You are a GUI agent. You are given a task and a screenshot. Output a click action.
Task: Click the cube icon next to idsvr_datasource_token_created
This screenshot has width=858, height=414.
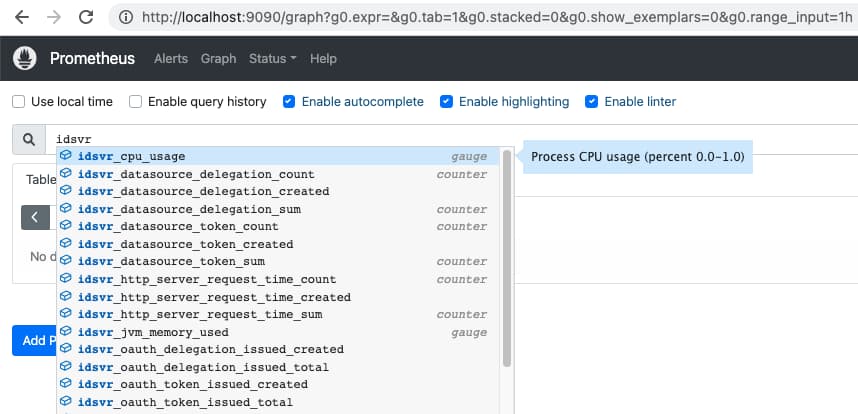pyautogui.click(x=66, y=243)
